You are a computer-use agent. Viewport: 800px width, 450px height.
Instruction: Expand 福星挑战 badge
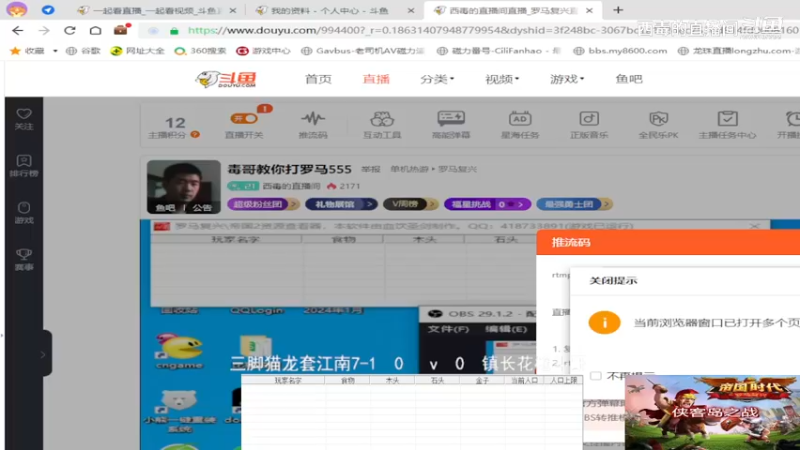[487, 204]
